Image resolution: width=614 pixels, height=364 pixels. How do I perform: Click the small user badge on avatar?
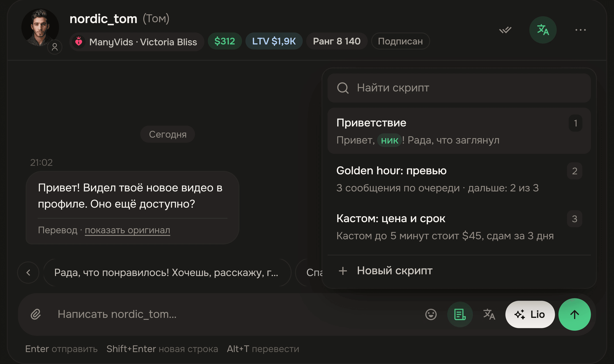click(x=55, y=47)
